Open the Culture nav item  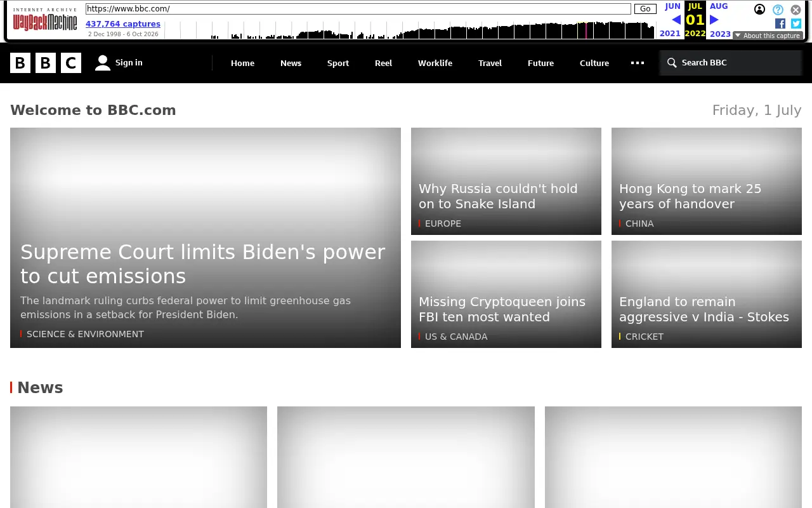[x=594, y=63]
